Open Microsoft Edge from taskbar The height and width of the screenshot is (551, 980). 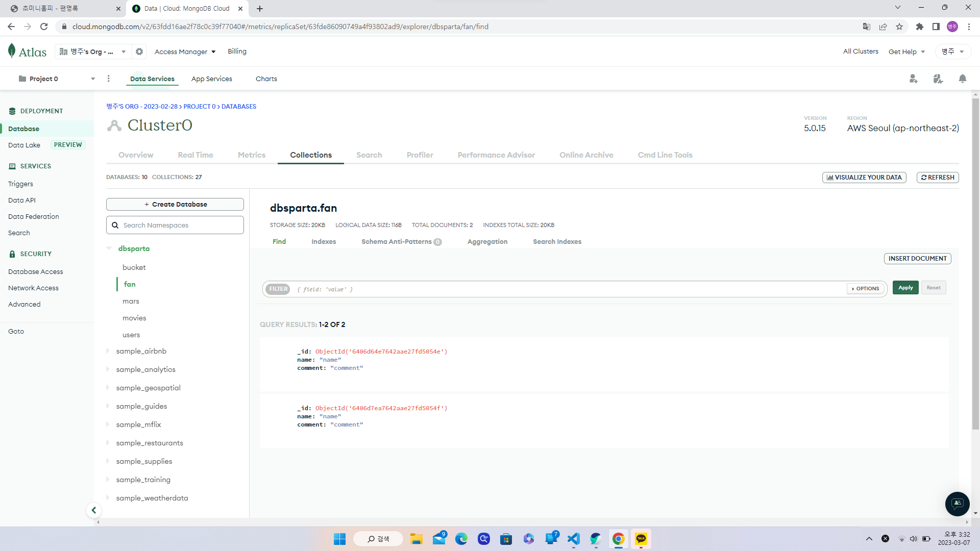click(x=461, y=539)
